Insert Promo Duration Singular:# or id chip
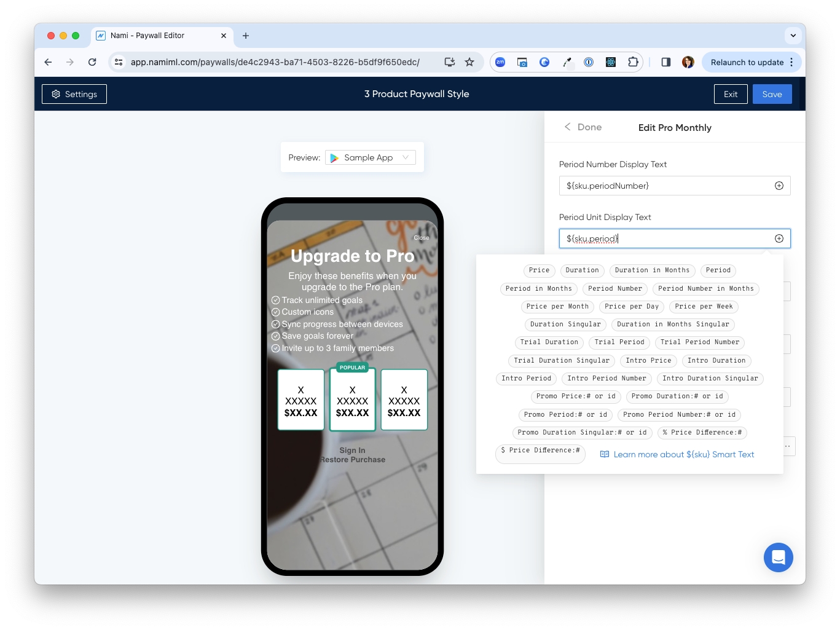This screenshot has width=840, height=630. click(583, 433)
